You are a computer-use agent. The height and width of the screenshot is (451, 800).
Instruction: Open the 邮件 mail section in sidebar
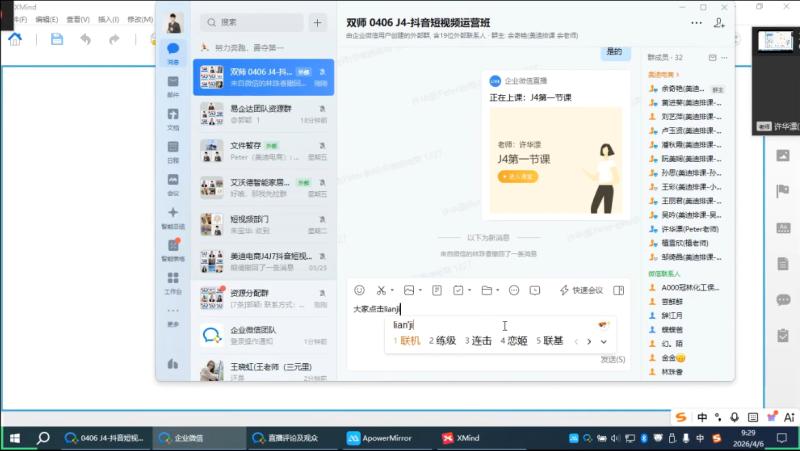click(x=173, y=86)
